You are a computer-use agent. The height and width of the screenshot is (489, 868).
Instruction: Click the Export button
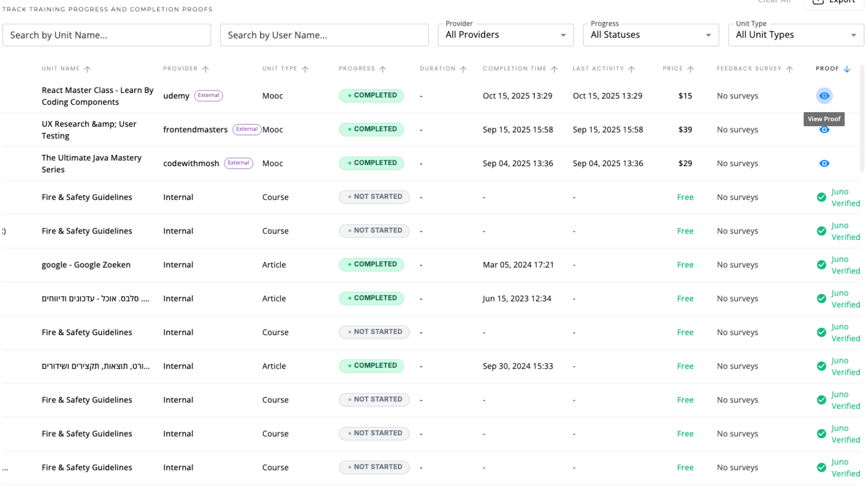pyautogui.click(x=834, y=2)
